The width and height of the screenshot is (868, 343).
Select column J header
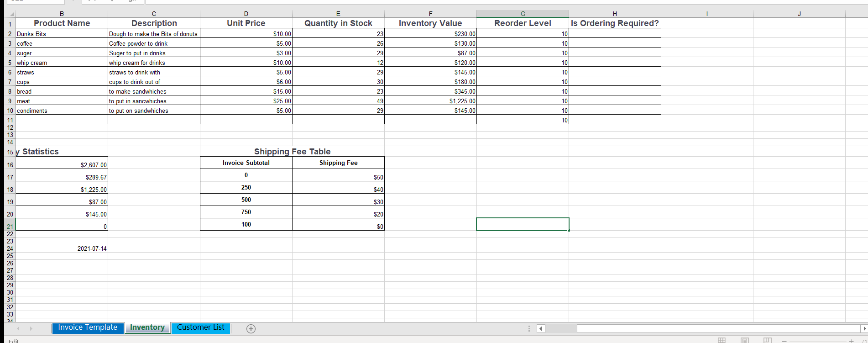[x=799, y=14]
